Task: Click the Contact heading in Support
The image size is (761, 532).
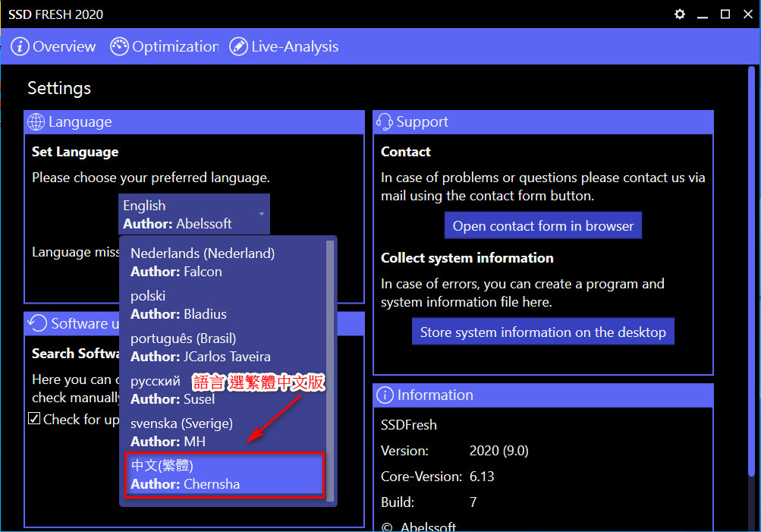Action: coord(406,152)
